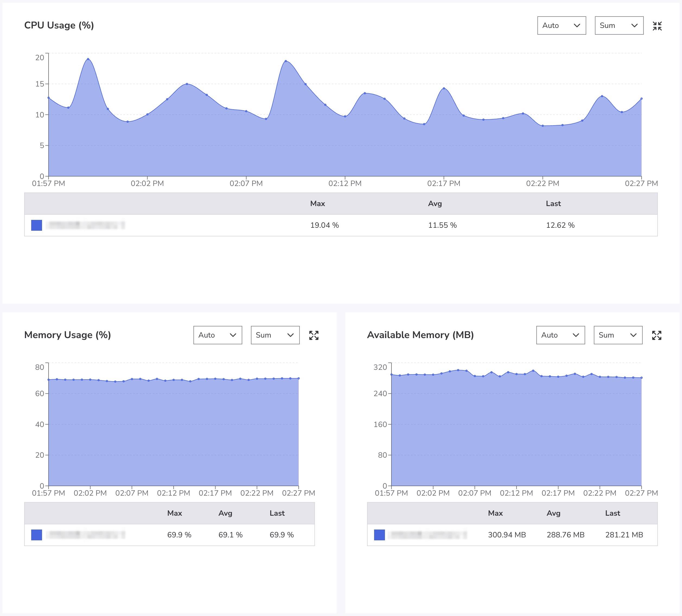Sort by the Max column in CPU Usage table

317,203
